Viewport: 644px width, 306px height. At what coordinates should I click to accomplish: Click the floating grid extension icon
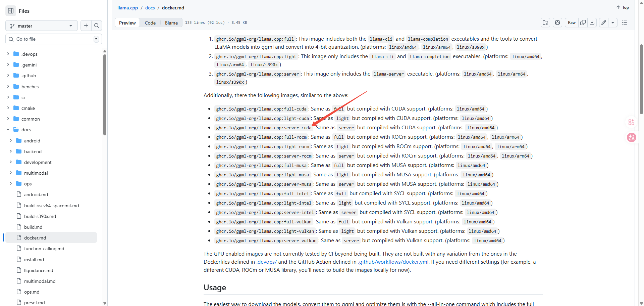tap(631, 122)
